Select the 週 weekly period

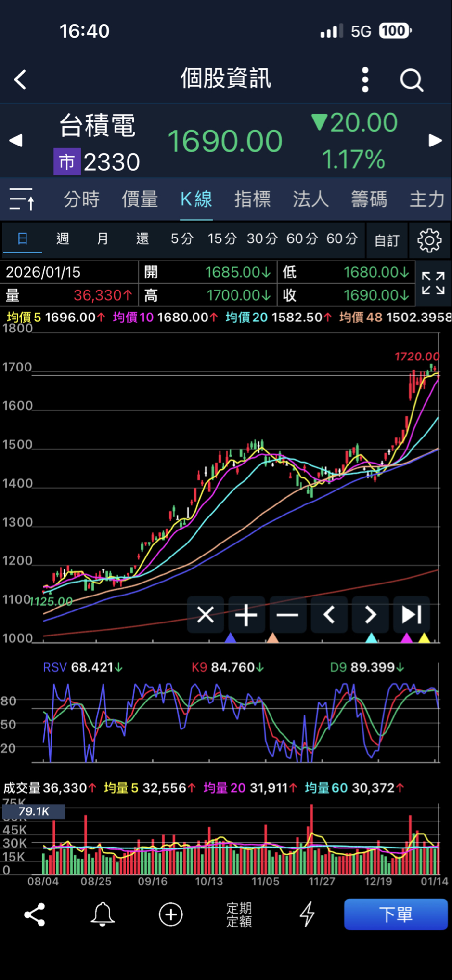tap(63, 238)
